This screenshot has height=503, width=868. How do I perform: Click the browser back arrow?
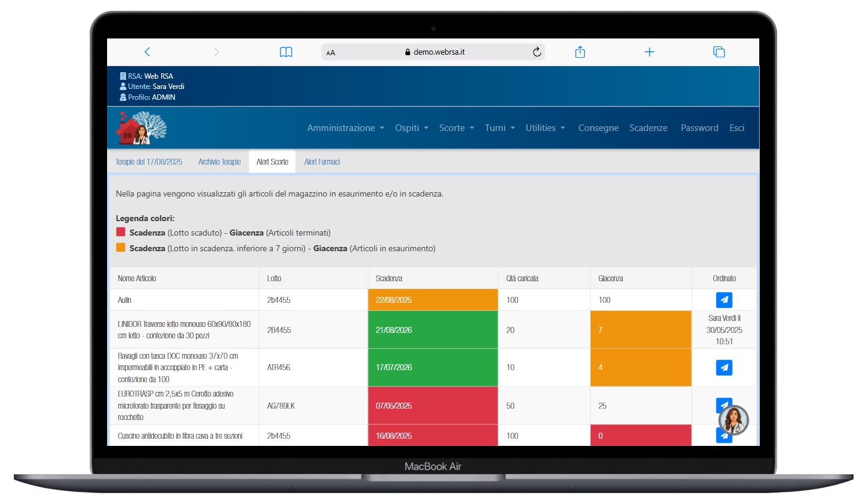pos(147,52)
